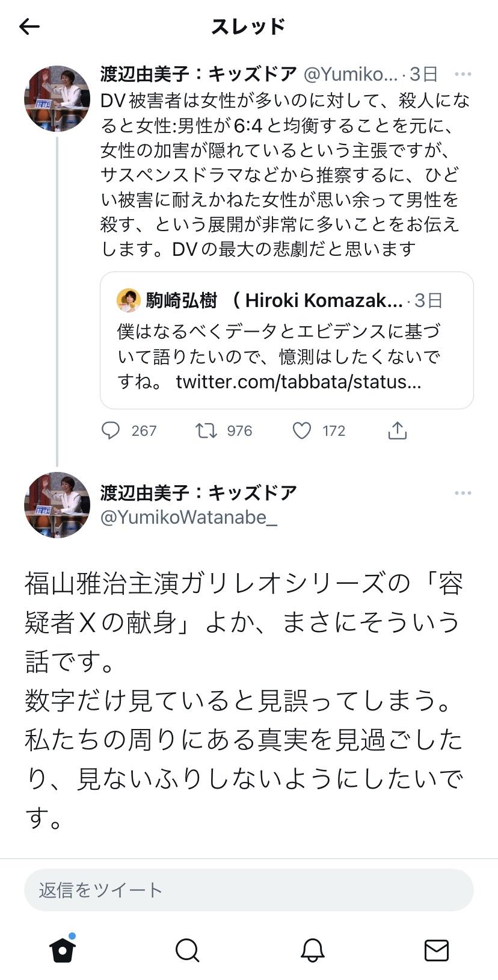Tap the retweet icon showing 976
The width and height of the screenshot is (498, 980).
[x=206, y=430]
